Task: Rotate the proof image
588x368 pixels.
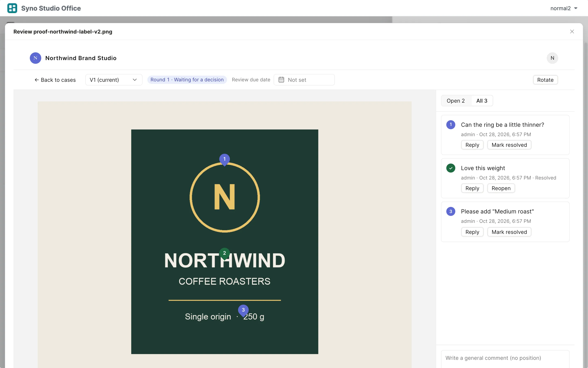Action: point(545,80)
